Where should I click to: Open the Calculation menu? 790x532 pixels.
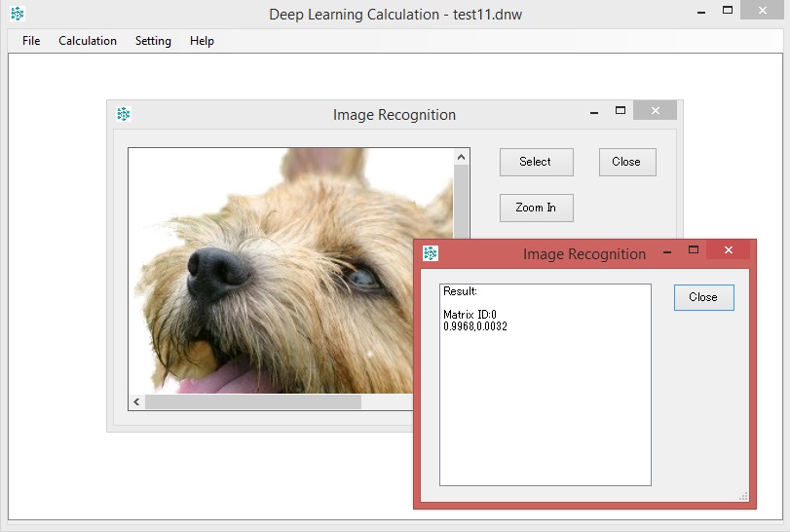click(x=87, y=41)
